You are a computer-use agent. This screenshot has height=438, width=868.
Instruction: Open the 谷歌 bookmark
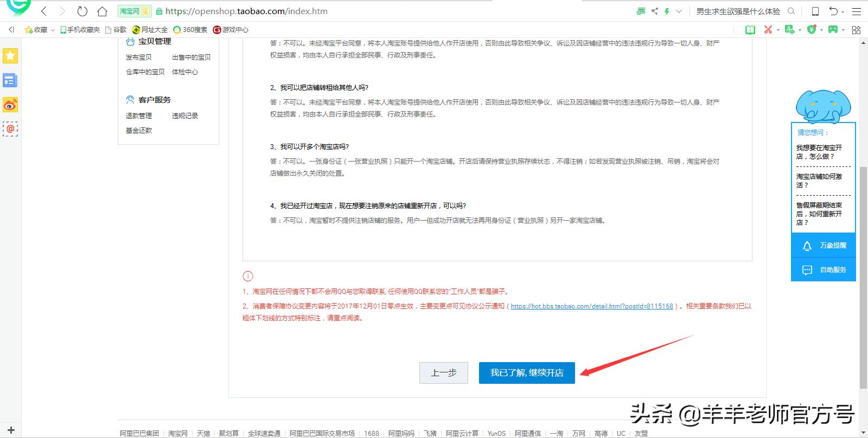tap(116, 30)
